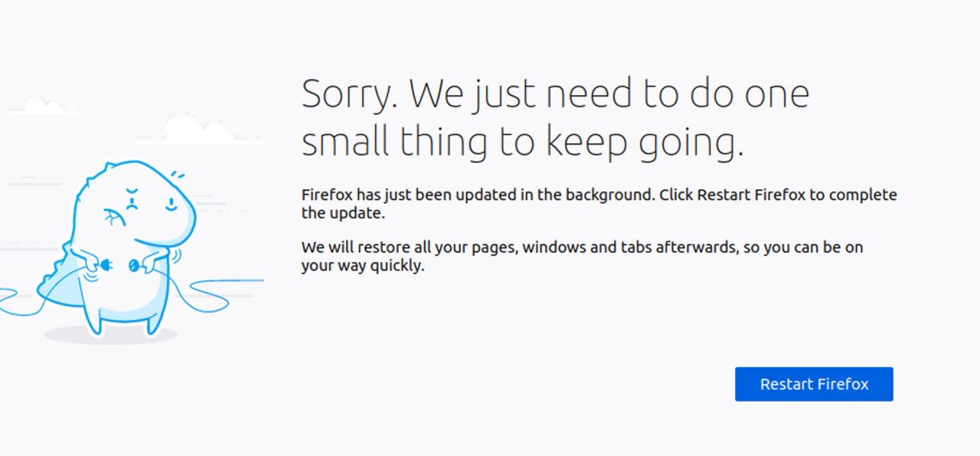Click the 'small thing to keep going' heading line

pyautogui.click(x=522, y=143)
